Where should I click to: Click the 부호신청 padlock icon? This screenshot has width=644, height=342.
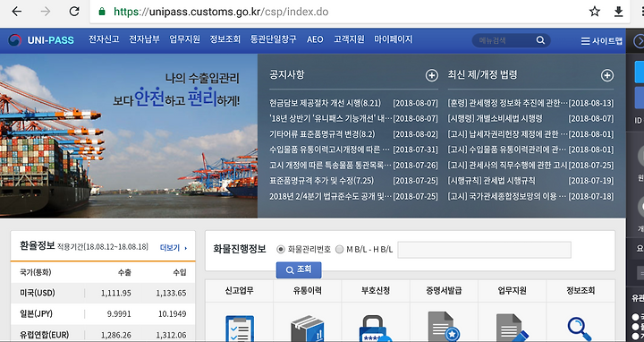[376, 328]
